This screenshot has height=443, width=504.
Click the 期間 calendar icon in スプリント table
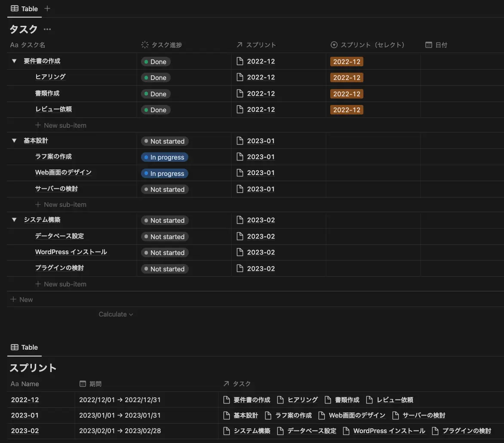(x=83, y=384)
